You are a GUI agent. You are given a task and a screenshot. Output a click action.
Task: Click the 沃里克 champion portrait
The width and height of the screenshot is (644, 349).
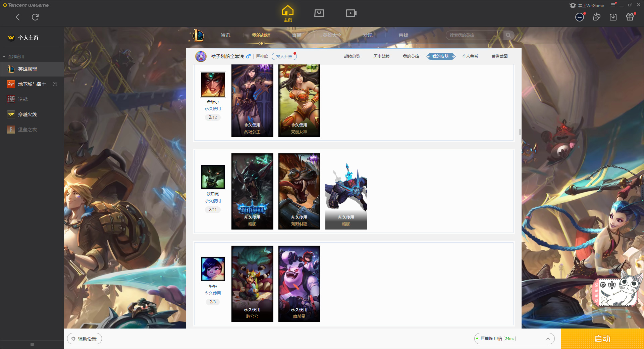213,177
